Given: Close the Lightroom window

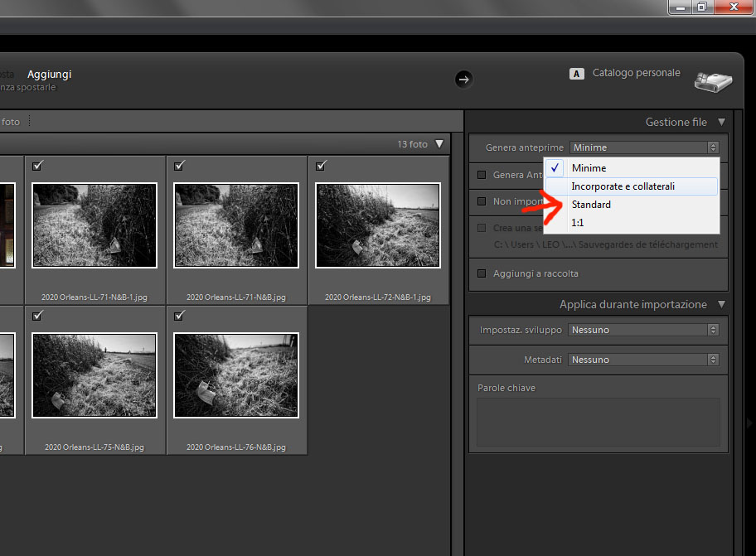Looking at the screenshot, I should [734, 7].
